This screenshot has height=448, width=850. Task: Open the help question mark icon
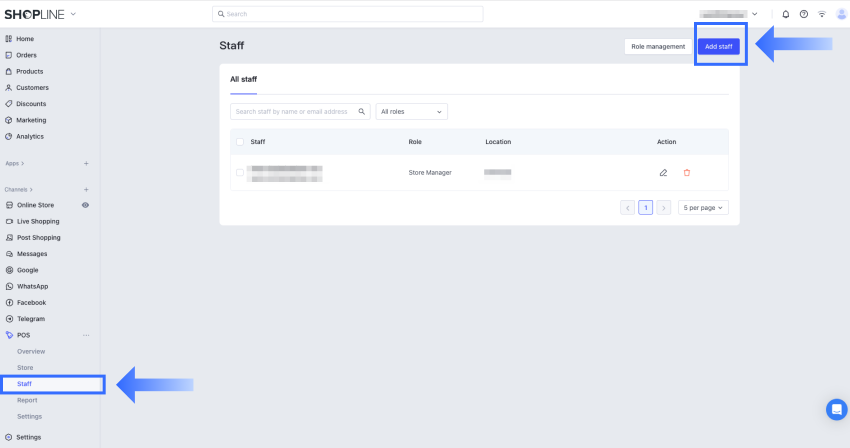pyautogui.click(x=803, y=14)
